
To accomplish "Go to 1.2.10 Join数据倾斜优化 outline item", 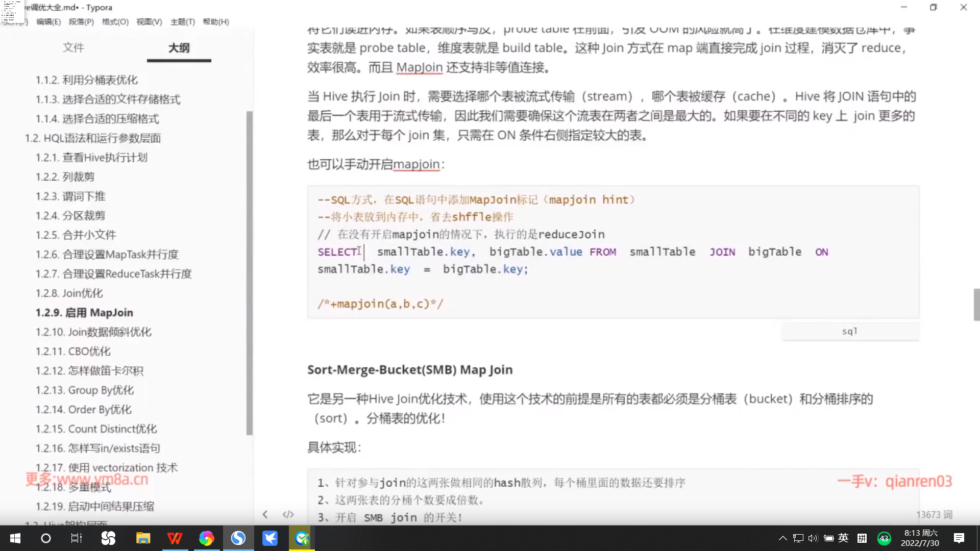I will point(93,332).
